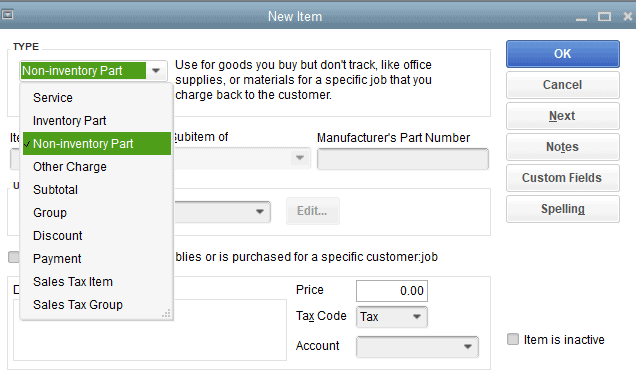This screenshot has height=386, width=636.
Task: Expand the Subitem of dropdown
Action: tap(300, 158)
